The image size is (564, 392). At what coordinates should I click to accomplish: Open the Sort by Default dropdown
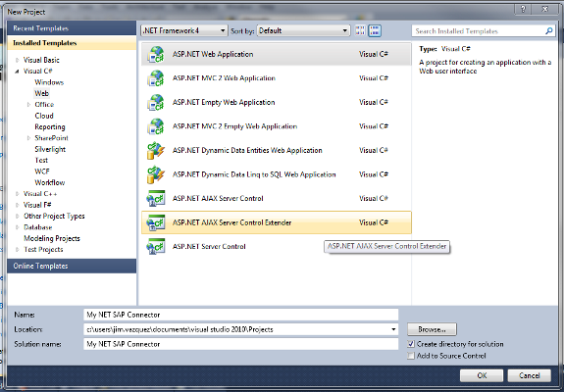point(303,31)
